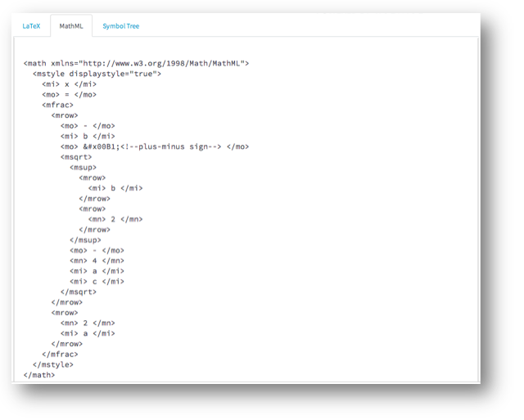Click the mstyle displaystyle="true" line

[x=97, y=74]
